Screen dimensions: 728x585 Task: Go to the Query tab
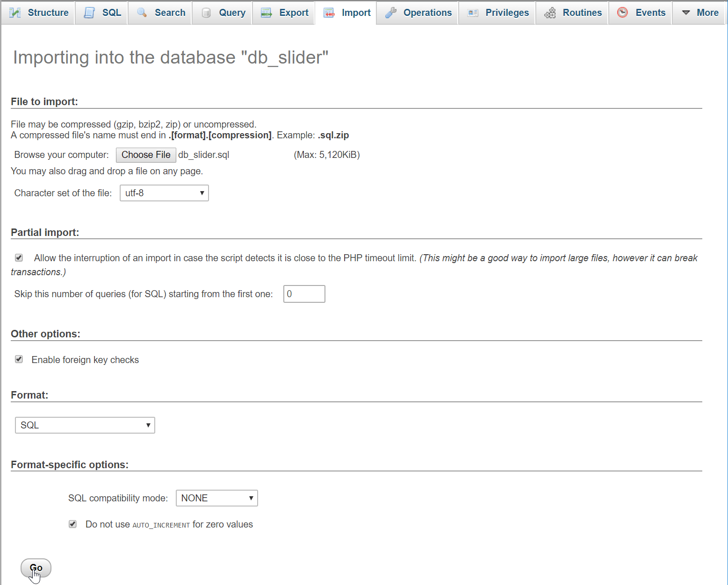tap(223, 13)
